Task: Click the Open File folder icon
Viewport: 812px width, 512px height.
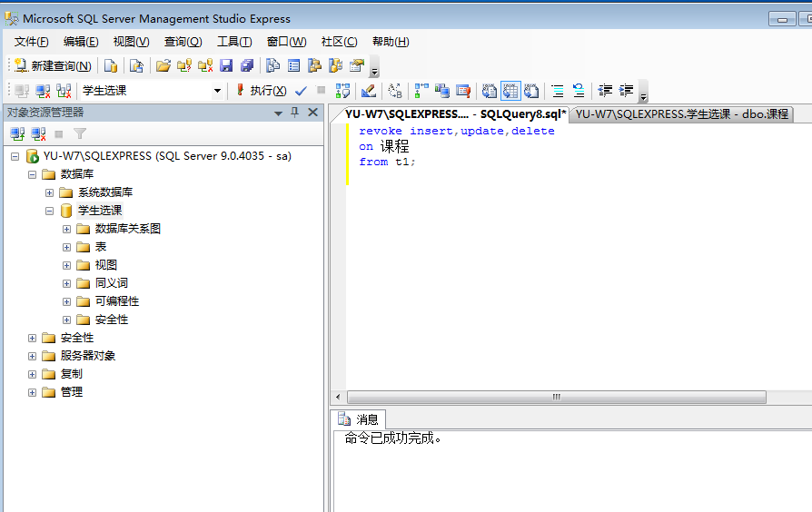Action: [163, 65]
